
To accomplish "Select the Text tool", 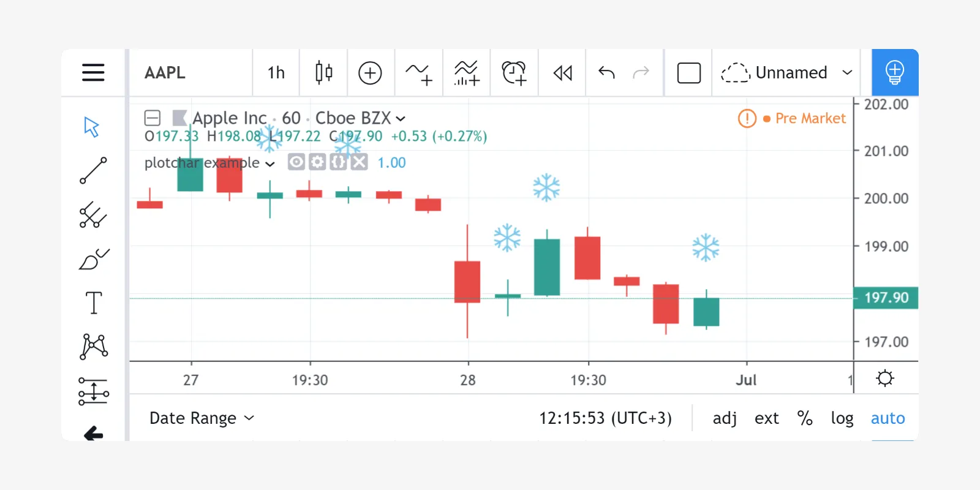I will point(93,303).
